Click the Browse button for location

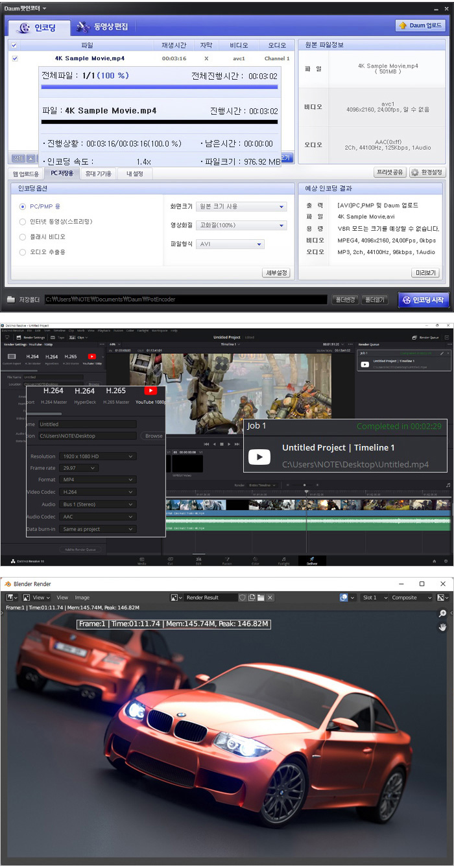tap(154, 436)
